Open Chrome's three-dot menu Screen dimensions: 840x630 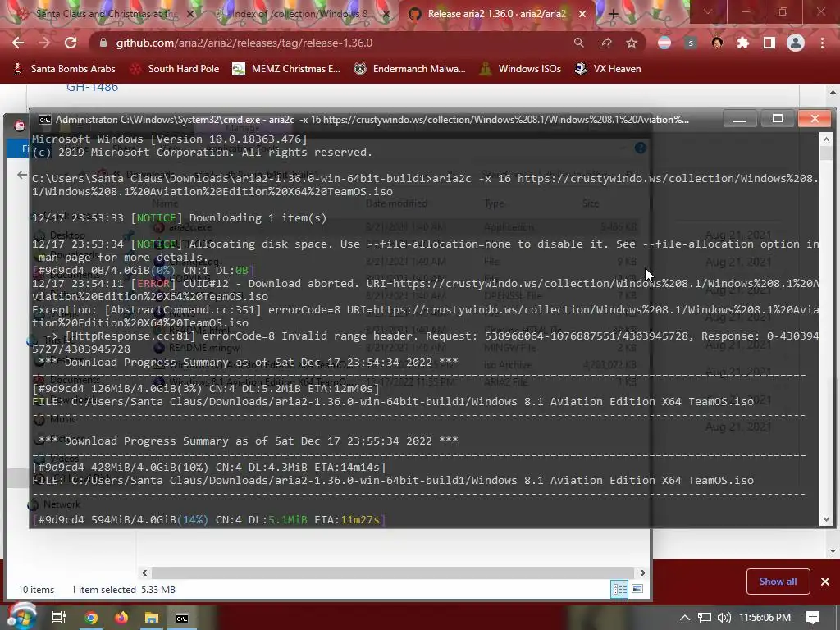[822, 43]
